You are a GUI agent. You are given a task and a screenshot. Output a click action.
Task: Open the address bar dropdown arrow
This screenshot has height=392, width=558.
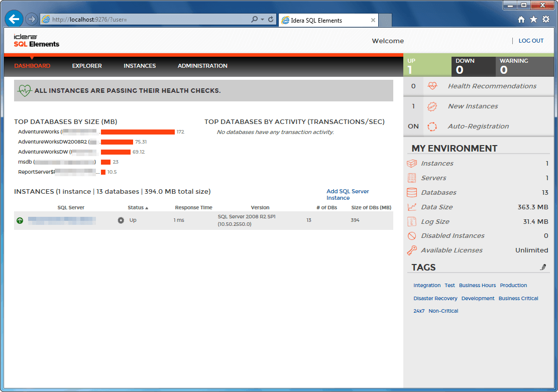coord(262,19)
